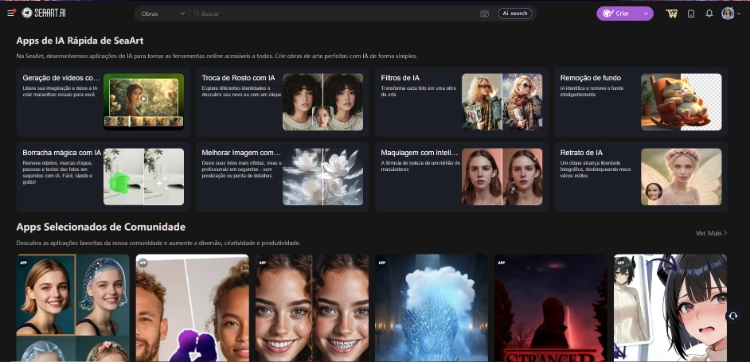Click Apps Selecionados de Comunidade heading
This screenshot has width=750, height=362.
101,227
